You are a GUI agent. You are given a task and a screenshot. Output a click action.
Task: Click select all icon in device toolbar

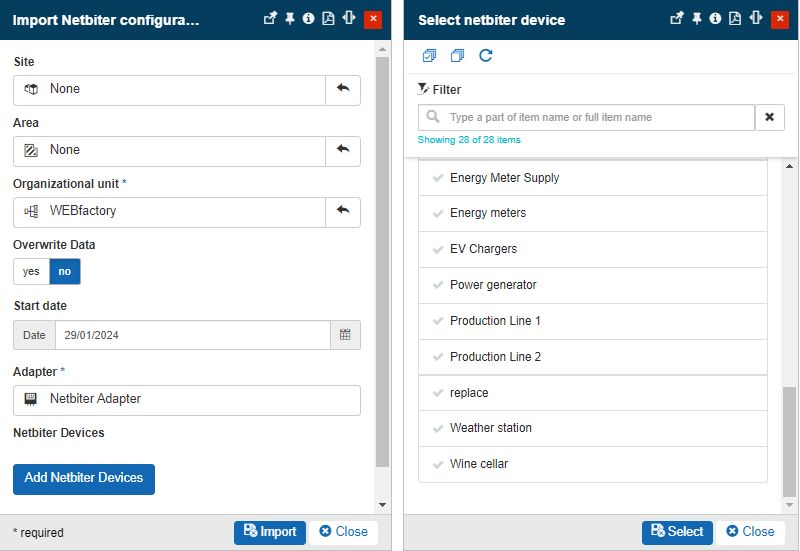point(430,56)
